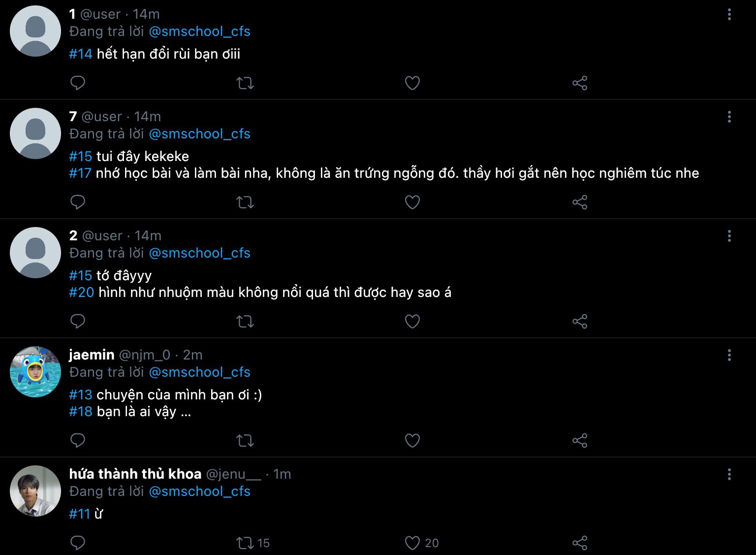Share the '#15 tui đây kekeke' tweet
The width and height of the screenshot is (756, 555).
[580, 202]
